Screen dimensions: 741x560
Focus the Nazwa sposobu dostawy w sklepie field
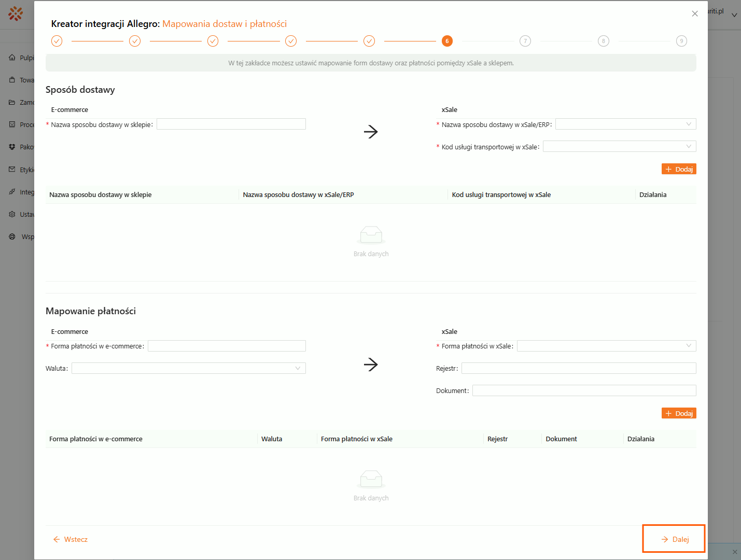pos(231,124)
